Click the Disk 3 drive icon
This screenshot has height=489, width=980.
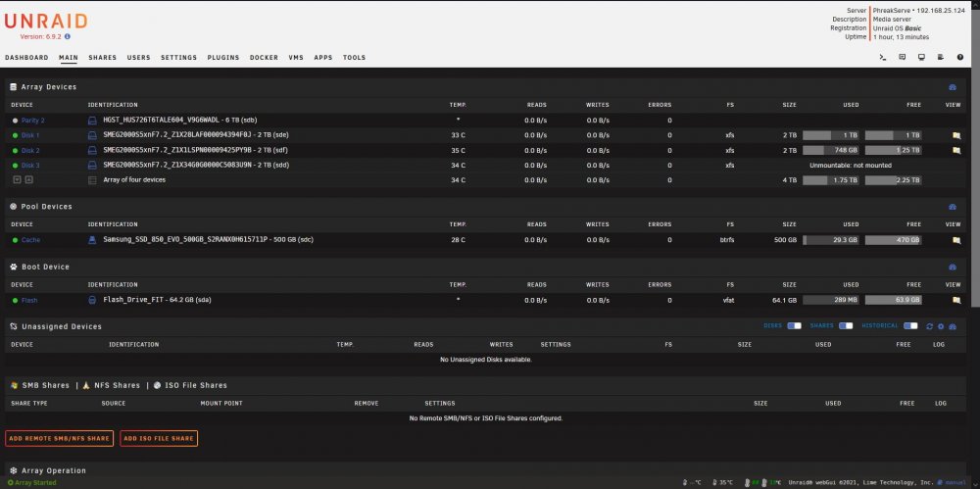point(92,165)
